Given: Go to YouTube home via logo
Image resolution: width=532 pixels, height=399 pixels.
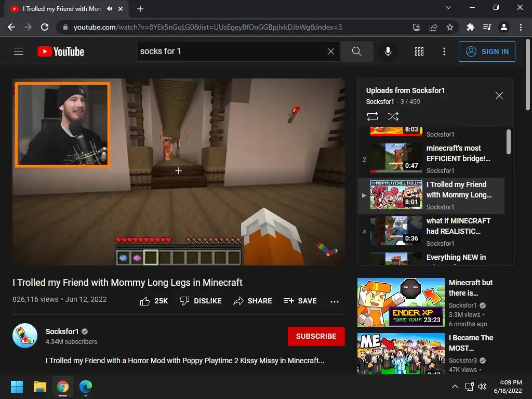Looking at the screenshot, I should 61,51.
